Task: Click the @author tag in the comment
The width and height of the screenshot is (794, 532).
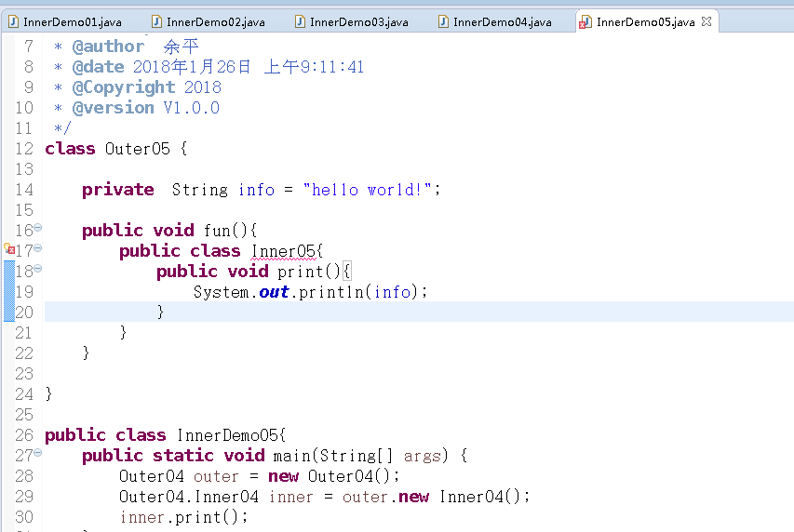Action: [x=108, y=47]
